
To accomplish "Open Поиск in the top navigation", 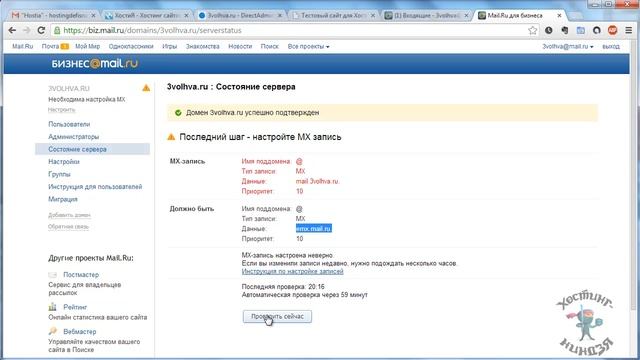I will tap(269, 47).
